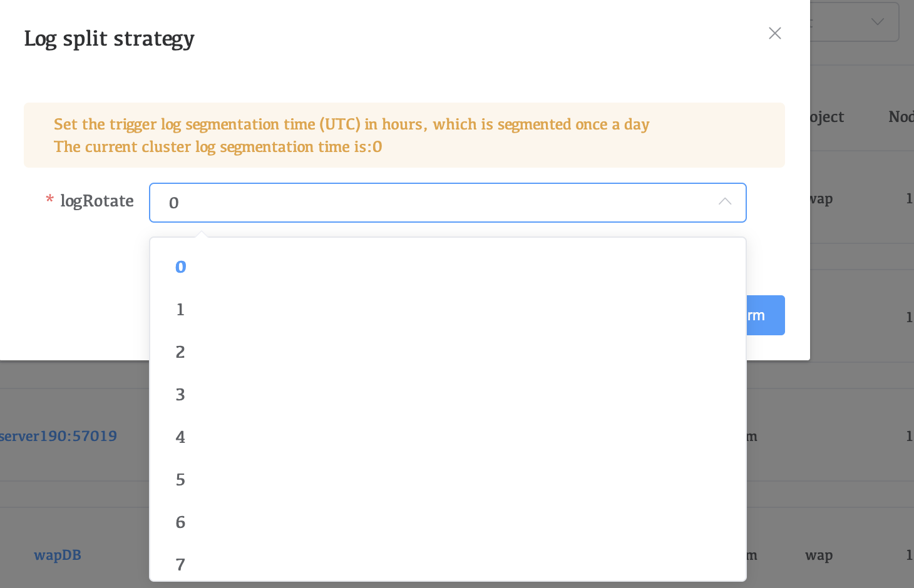
Task: Pick option 6 from the dropdown
Action: [180, 522]
